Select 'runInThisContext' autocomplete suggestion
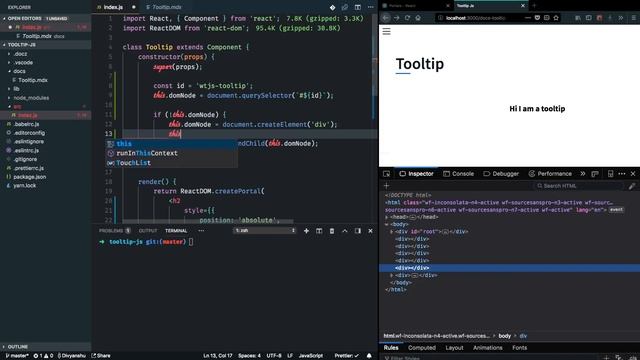Image resolution: width=640 pixels, height=360 pixels. point(172,153)
